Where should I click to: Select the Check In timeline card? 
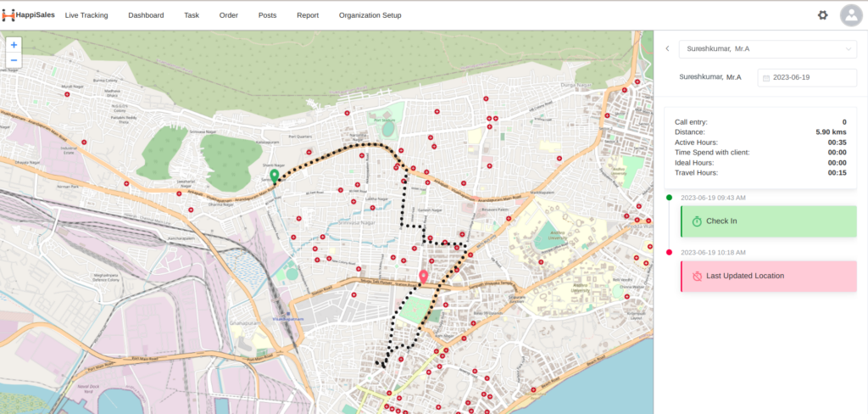(x=768, y=221)
